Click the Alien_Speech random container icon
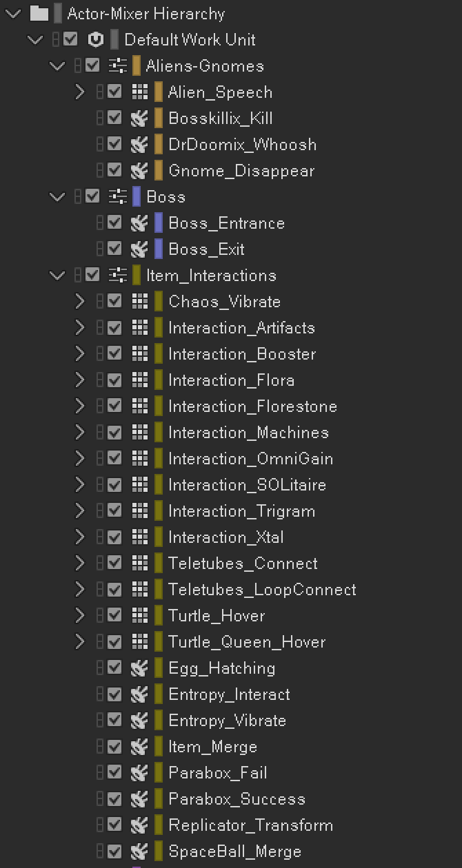The image size is (462, 868). coord(139,92)
